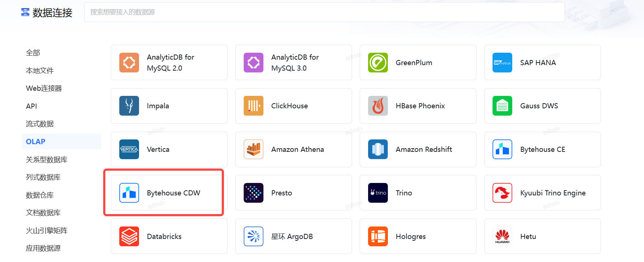Choose the Kyuubi Trino Engine card
644x262 pixels.
point(542,193)
